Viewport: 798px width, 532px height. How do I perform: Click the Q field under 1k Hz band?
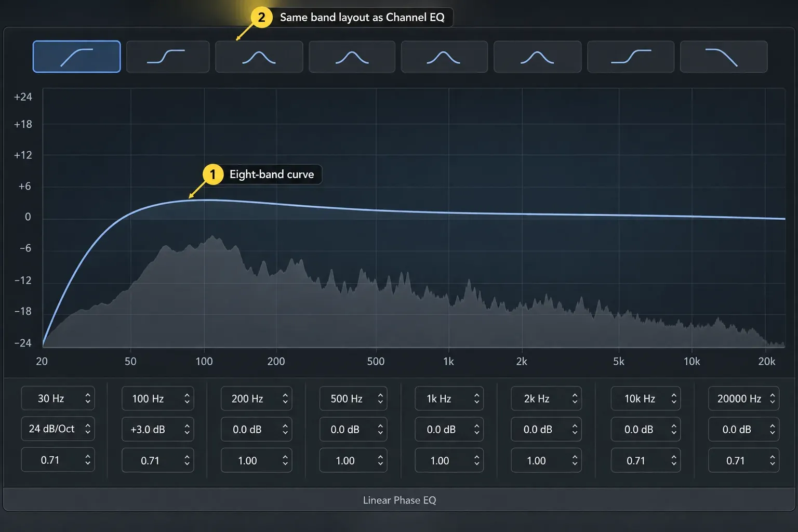click(x=449, y=460)
